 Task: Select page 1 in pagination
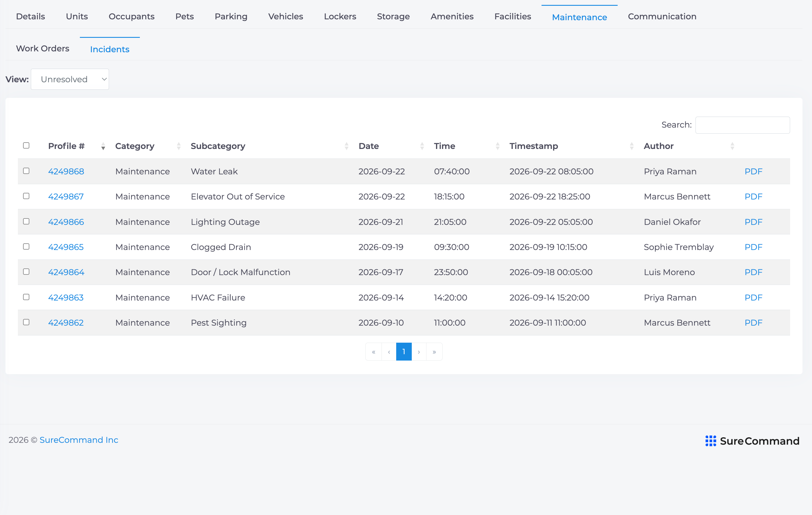pyautogui.click(x=404, y=352)
